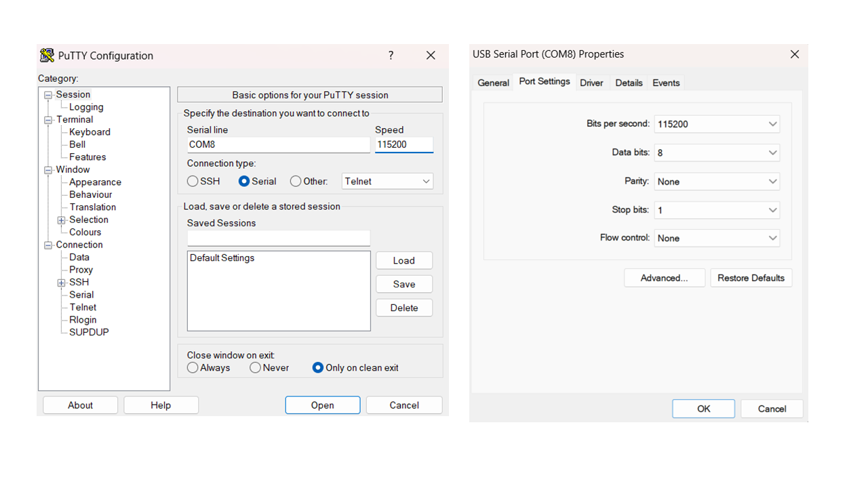Switch to the Details tab

(x=629, y=83)
